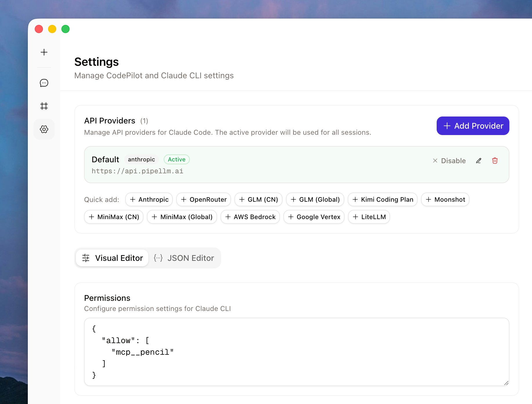
Task: Quick add the Moonshot provider
Action: tap(445, 199)
